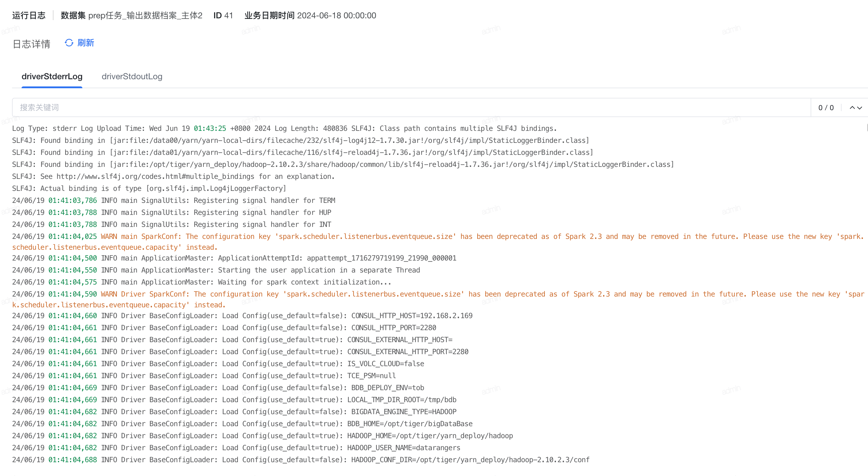Viewport: 868px width, 476px height.
Task: Select the signal handler for TERM line
Action: pyautogui.click(x=174, y=200)
